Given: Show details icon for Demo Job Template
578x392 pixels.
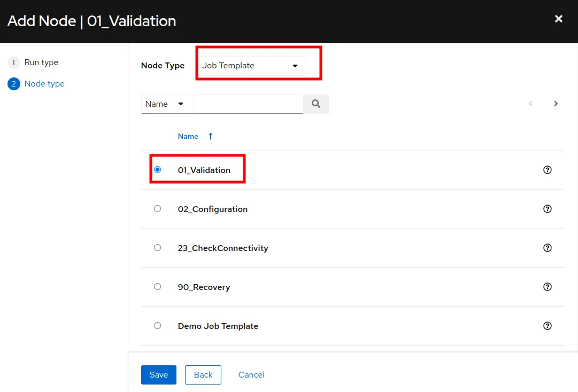Looking at the screenshot, I should pos(547,326).
